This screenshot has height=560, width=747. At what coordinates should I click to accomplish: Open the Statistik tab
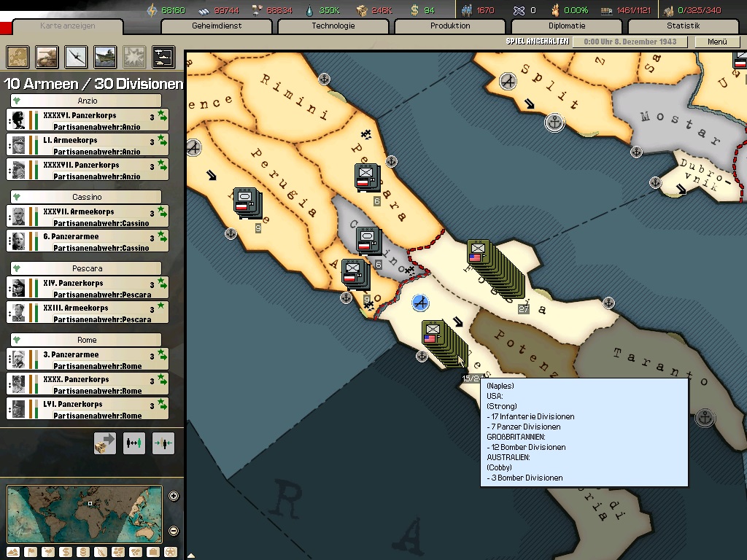[x=683, y=26]
